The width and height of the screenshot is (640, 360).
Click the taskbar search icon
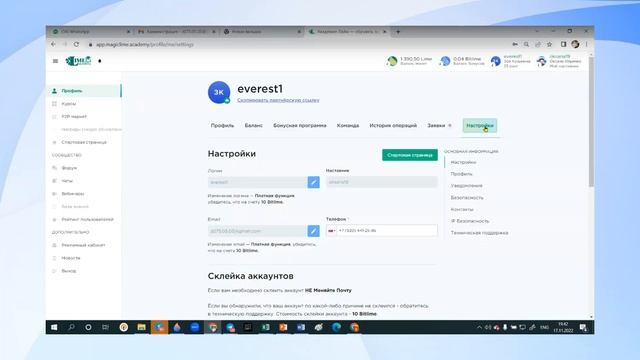pyautogui.click(x=71, y=327)
